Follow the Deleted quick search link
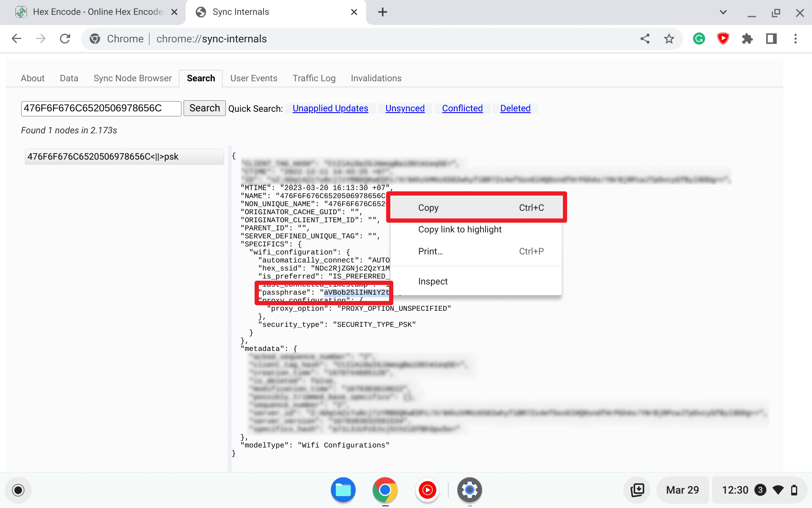 pyautogui.click(x=515, y=108)
